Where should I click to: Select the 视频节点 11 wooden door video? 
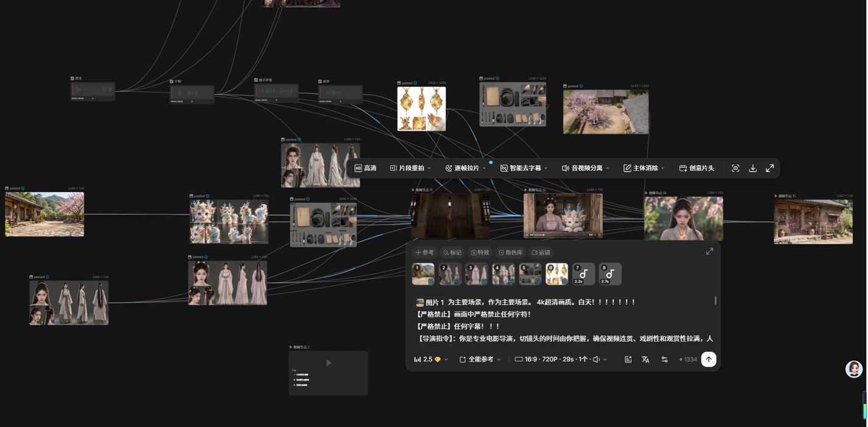click(450, 215)
